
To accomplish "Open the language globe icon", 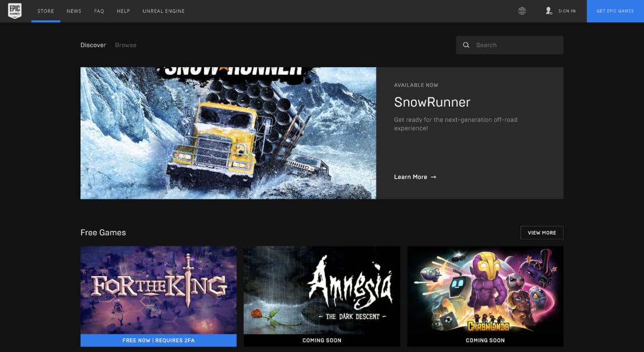I will pyautogui.click(x=522, y=11).
